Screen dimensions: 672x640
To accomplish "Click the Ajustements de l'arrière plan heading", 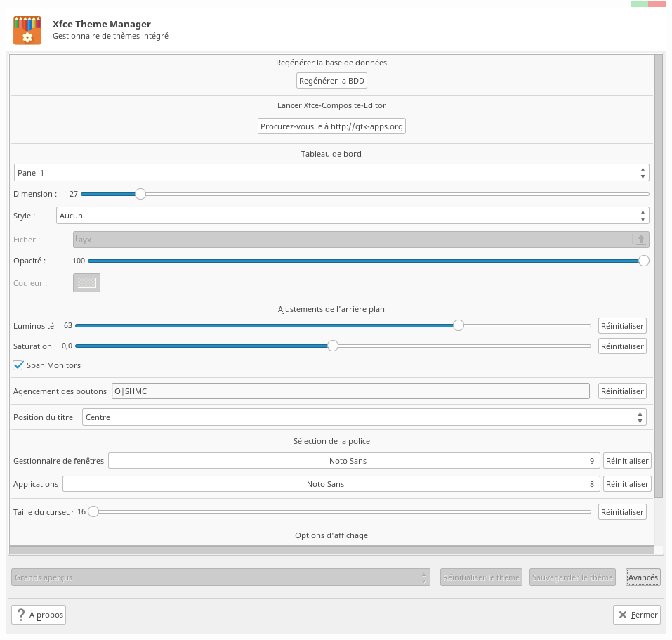I will point(331,309).
